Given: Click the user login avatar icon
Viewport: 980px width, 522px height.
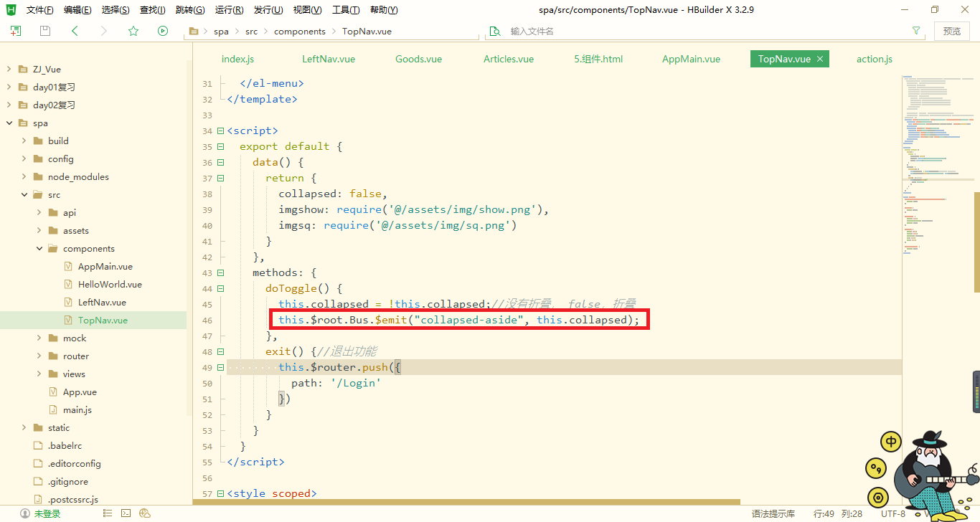Looking at the screenshot, I should [25, 513].
